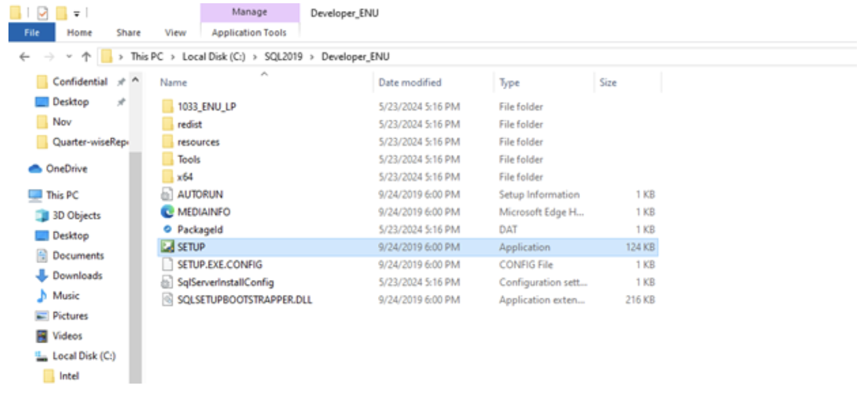Open the View ribbon tab
The image size is (868, 409).
click(175, 33)
